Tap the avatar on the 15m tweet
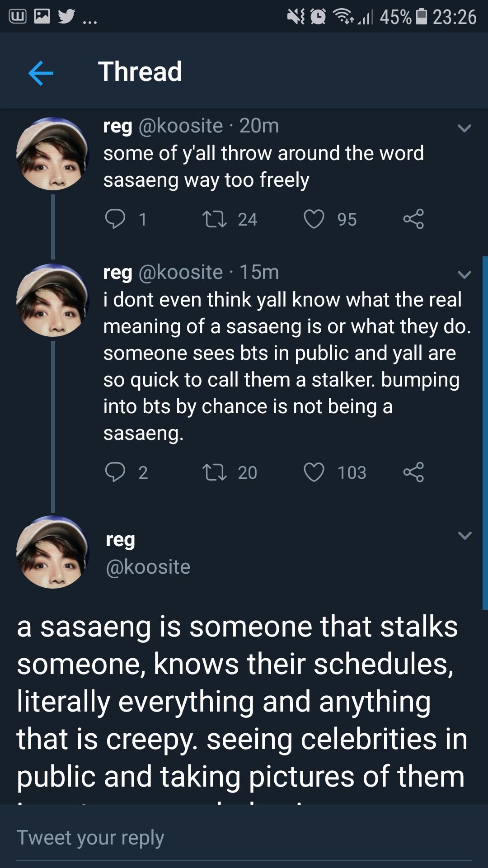The height and width of the screenshot is (868, 488). (52, 300)
